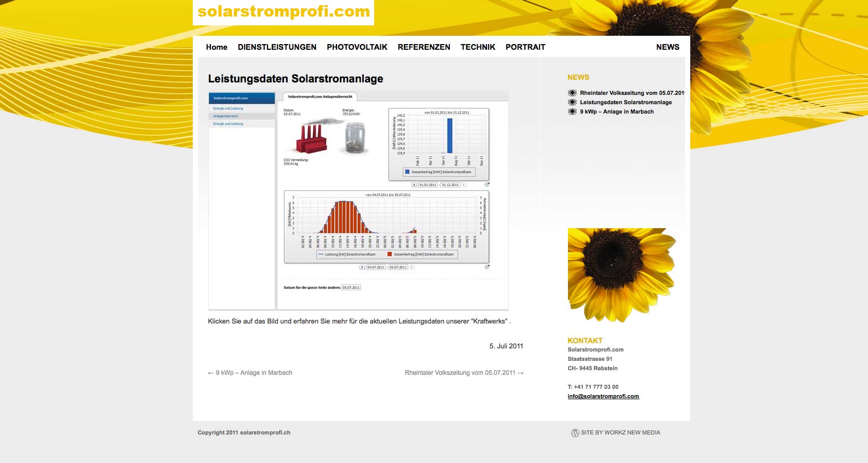Click the yearly bar chart 01.01.2011 bis 31.12.2011
This screenshot has height=463, width=868.
(439, 144)
